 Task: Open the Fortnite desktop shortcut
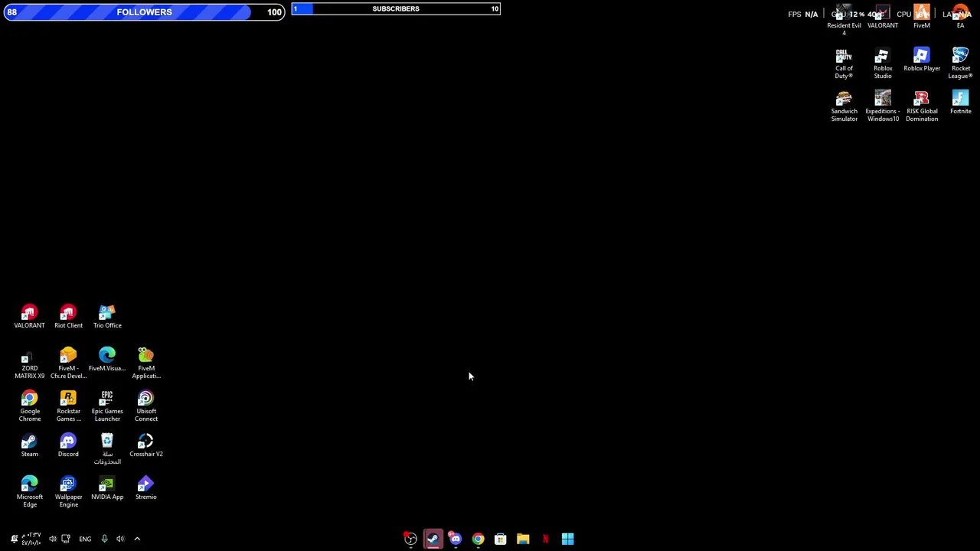(x=960, y=103)
